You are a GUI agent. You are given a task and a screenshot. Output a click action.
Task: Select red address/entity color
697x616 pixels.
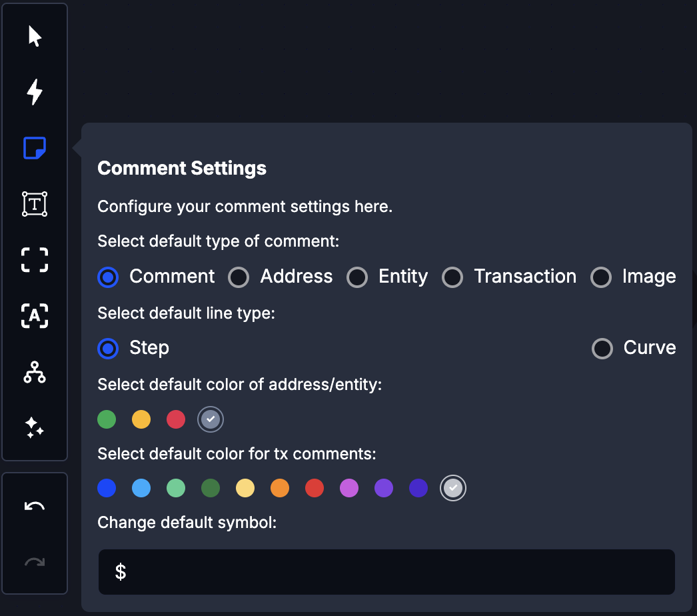click(176, 419)
